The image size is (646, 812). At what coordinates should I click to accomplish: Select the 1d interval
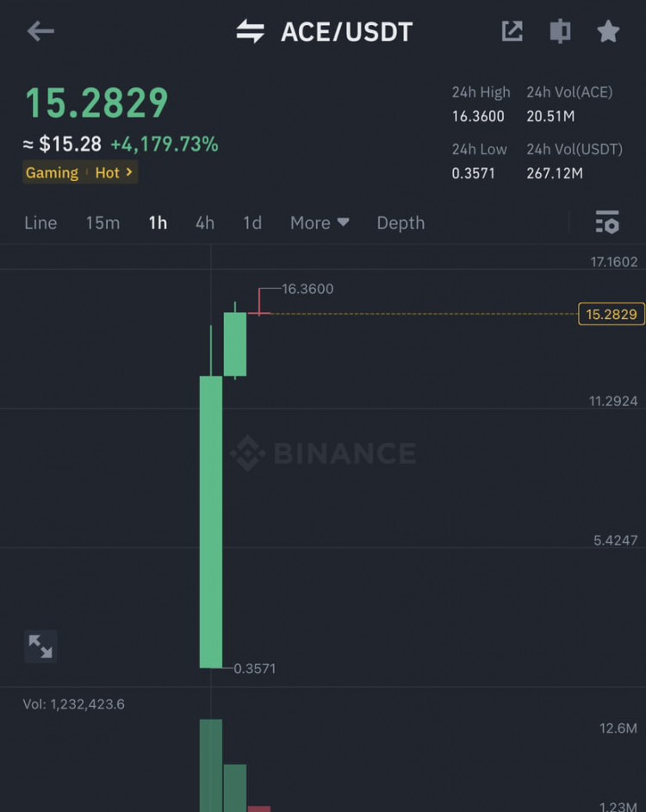252,222
